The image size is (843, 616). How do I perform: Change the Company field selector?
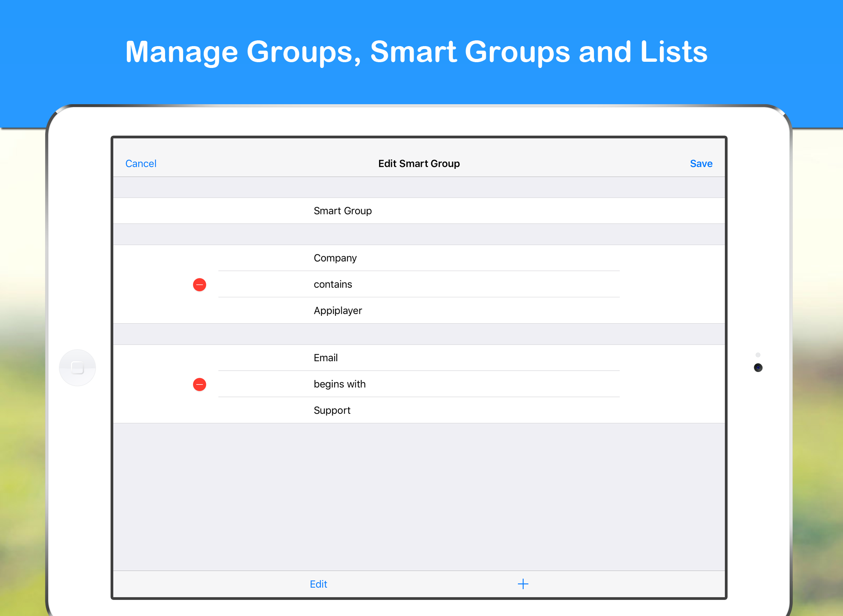click(335, 258)
